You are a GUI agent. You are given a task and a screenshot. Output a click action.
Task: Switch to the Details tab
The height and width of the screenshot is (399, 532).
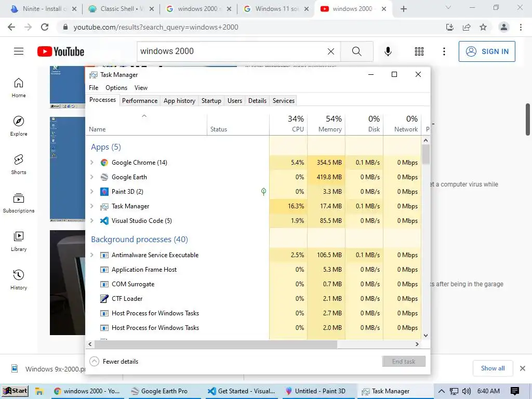pos(257,101)
